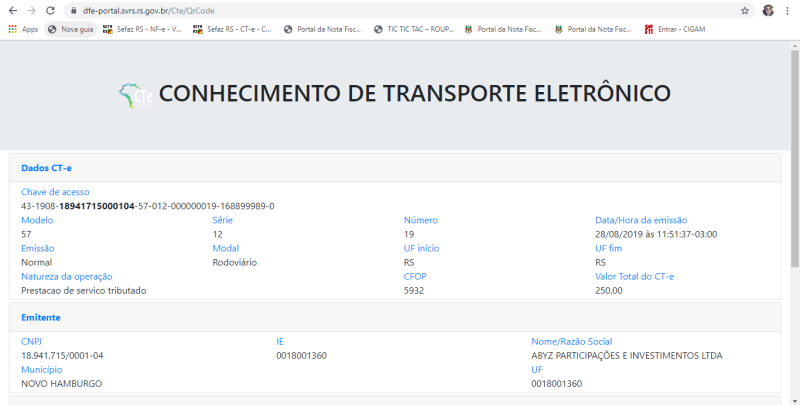Click the page vertical scrollbar thumb
Image resolution: width=800 pixels, height=405 pixels.
(795, 158)
